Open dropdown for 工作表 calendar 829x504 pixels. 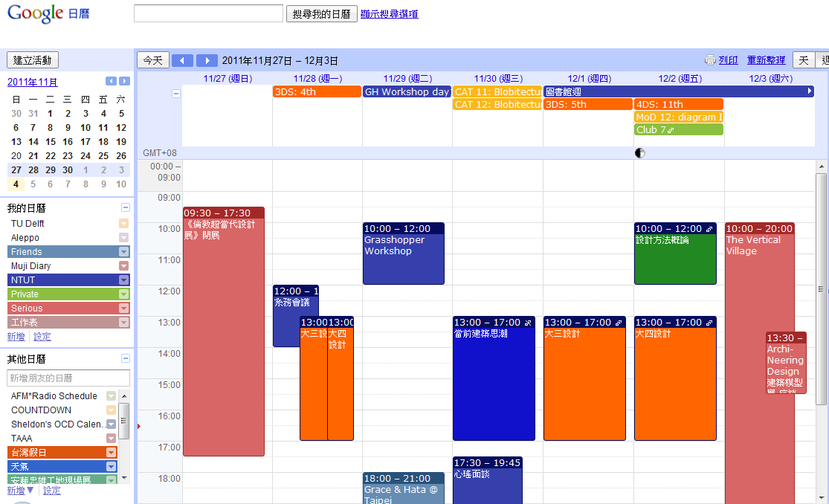[x=123, y=322]
